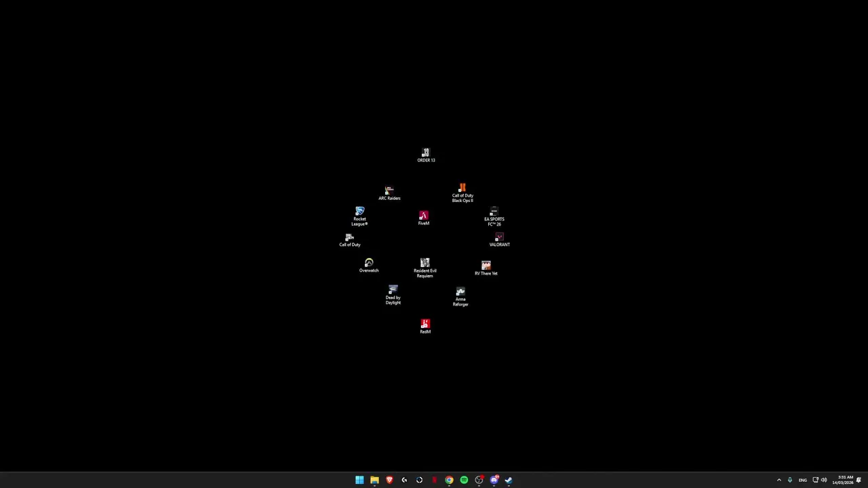
Task: Open the red taskbar app icon
Action: click(434, 480)
